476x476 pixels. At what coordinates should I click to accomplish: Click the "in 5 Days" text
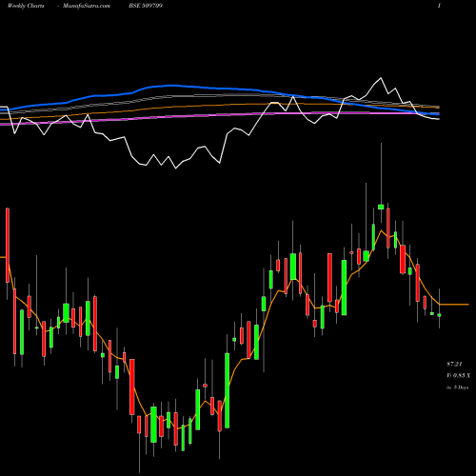point(457,387)
